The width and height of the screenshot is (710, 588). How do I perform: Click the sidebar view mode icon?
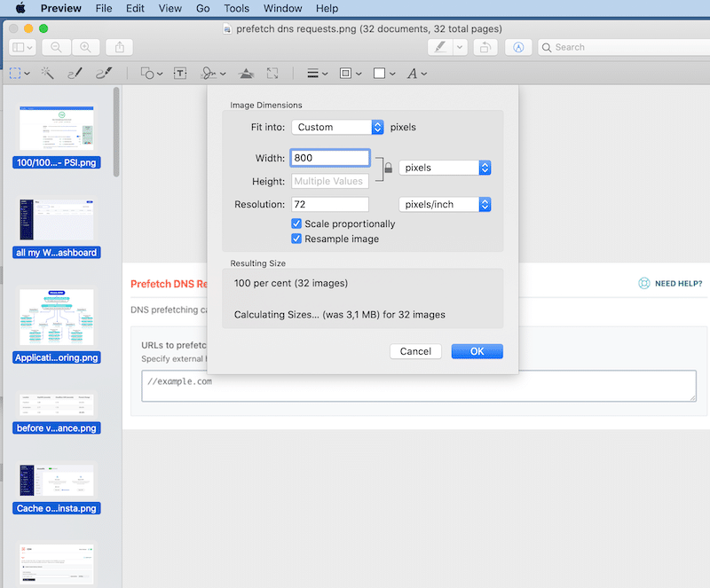pos(18,47)
